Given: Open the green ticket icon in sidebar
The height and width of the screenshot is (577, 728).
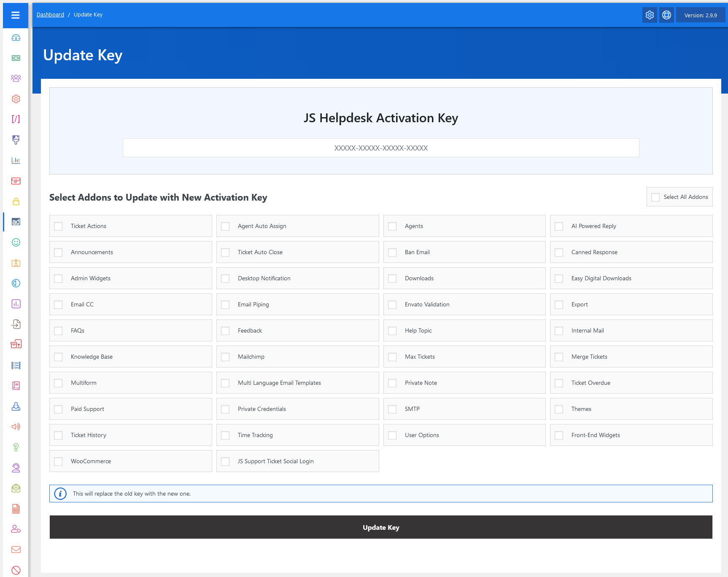Looking at the screenshot, I should [x=16, y=58].
